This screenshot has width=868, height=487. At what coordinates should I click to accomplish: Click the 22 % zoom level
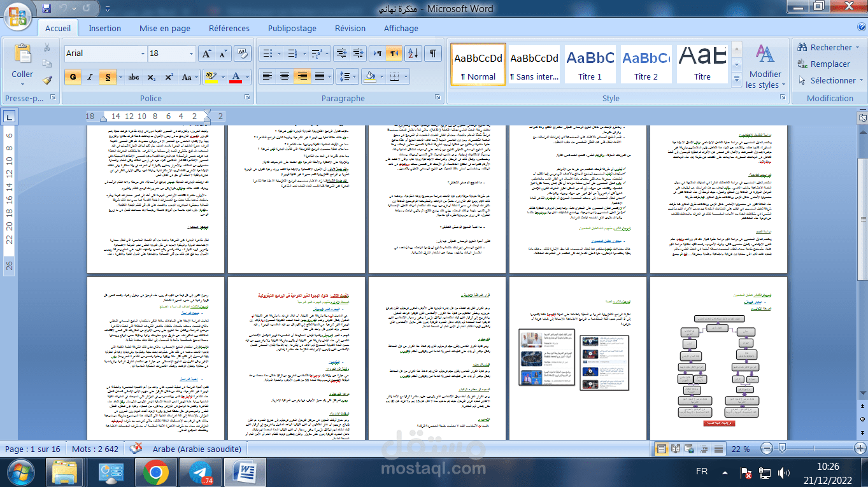pos(741,449)
